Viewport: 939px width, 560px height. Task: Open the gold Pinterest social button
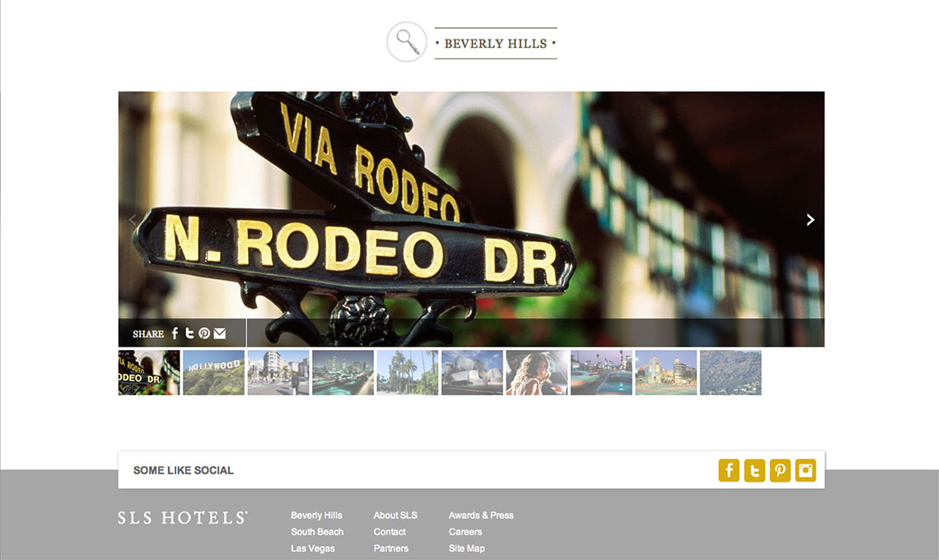pos(780,470)
